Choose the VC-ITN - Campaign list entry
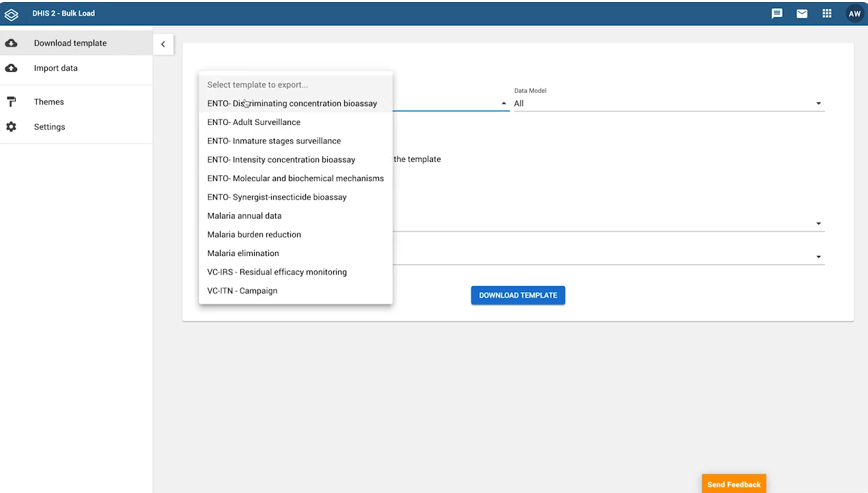This screenshot has width=868, height=493. pos(242,290)
